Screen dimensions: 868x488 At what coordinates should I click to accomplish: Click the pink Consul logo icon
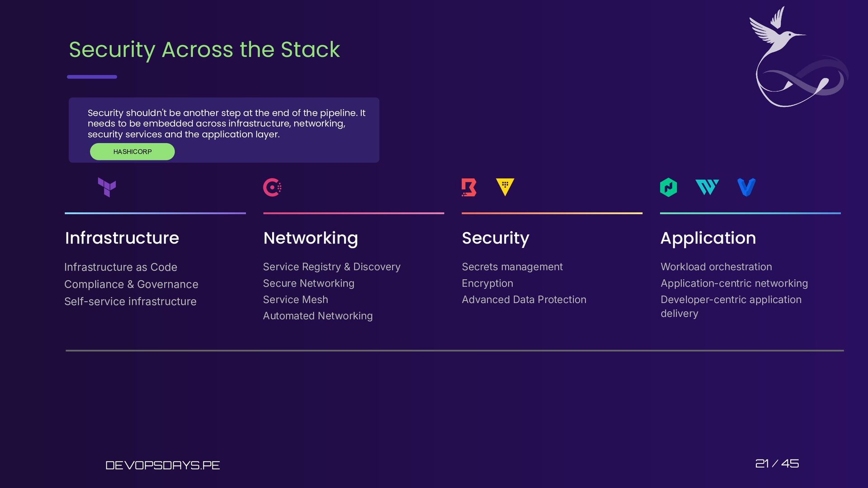(x=272, y=187)
